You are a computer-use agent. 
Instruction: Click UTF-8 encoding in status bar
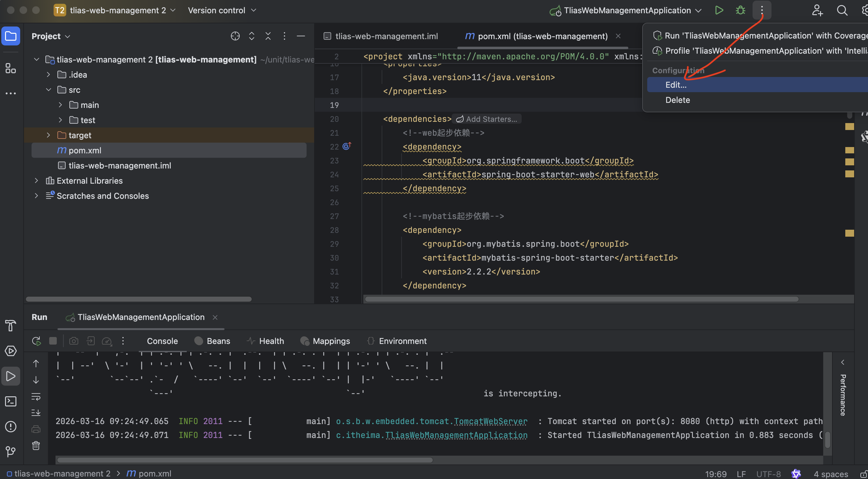[x=768, y=474]
